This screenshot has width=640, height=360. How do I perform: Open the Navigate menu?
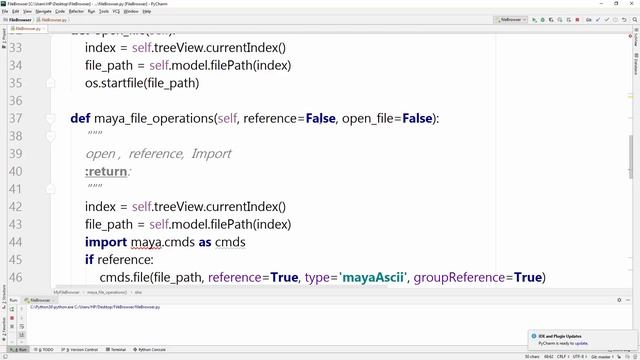43,11
